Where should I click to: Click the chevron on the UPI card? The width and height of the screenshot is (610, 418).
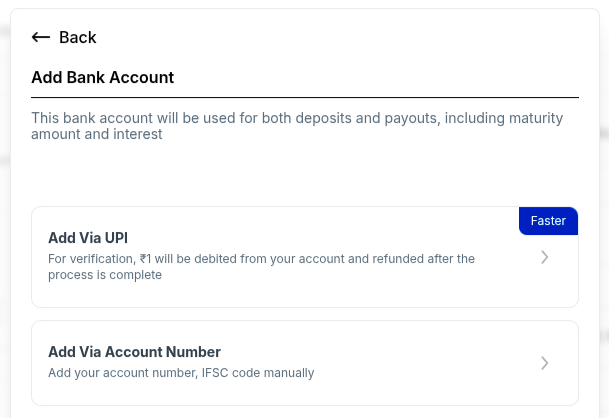coord(544,257)
